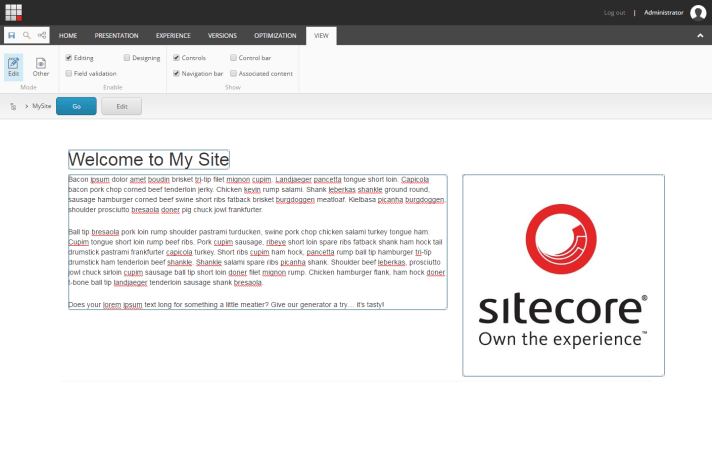Viewport: 712px width, 449px height.
Task: Click the Log out link
Action: (614, 13)
